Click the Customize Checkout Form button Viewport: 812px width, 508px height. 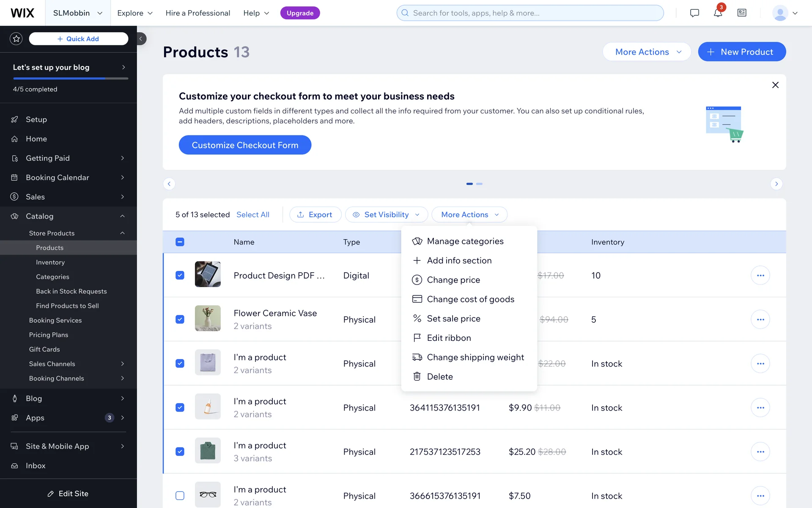pos(245,145)
